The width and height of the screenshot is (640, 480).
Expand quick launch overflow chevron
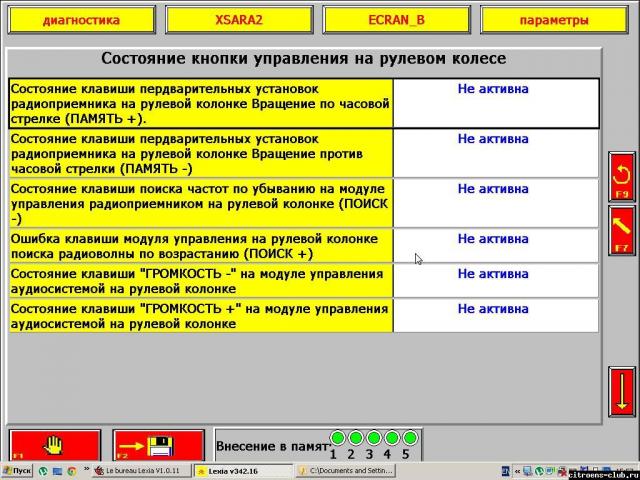(x=86, y=469)
